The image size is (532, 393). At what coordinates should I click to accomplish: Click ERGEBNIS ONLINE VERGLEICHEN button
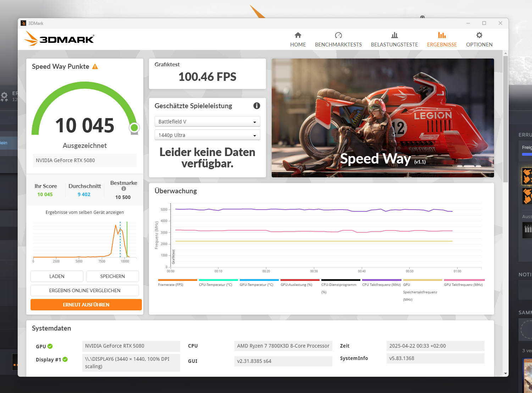[85, 290]
